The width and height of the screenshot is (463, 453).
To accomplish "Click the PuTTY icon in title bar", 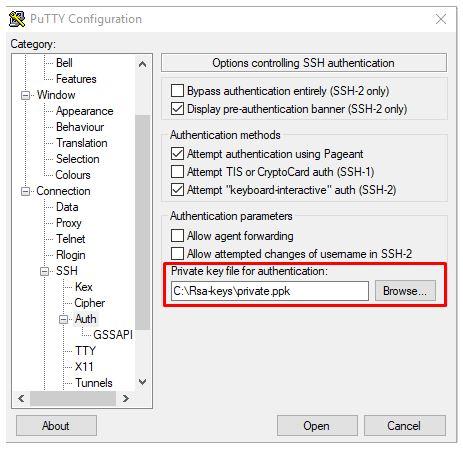I will coord(17,19).
